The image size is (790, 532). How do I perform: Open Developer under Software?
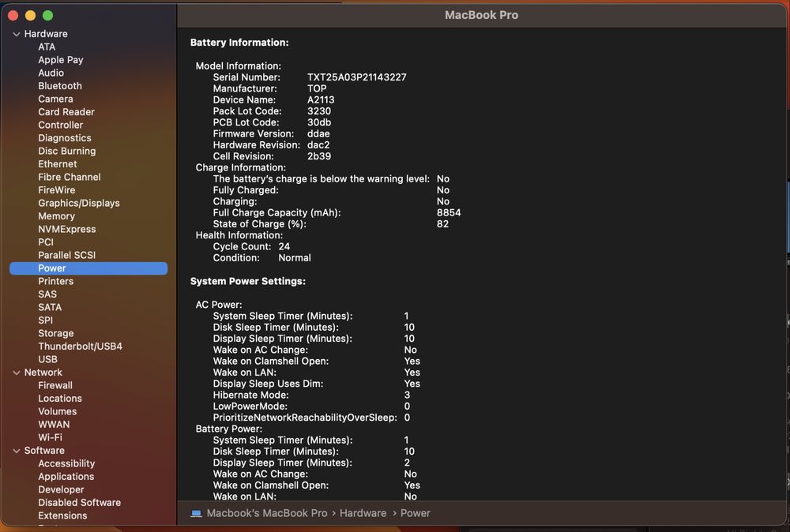coord(61,489)
